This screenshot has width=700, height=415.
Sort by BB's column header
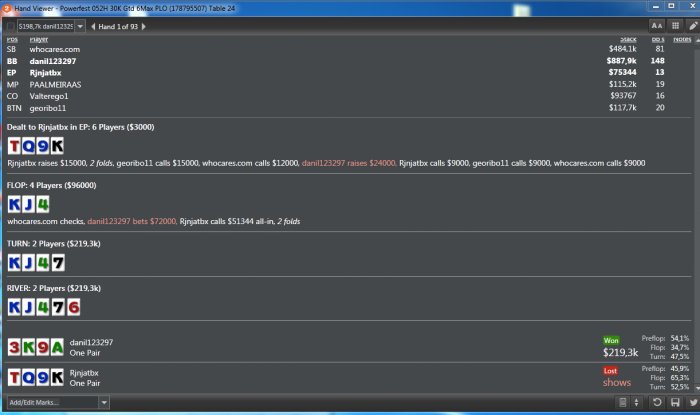(658, 39)
